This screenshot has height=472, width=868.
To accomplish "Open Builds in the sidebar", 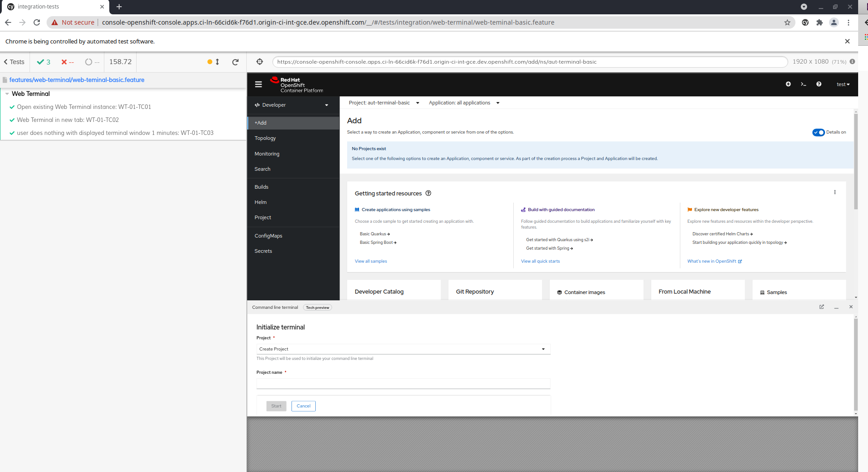I will [x=293, y=187].
